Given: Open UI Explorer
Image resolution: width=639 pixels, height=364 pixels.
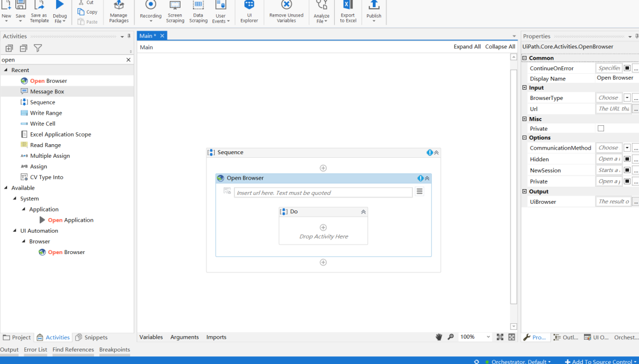Looking at the screenshot, I should (249, 12).
